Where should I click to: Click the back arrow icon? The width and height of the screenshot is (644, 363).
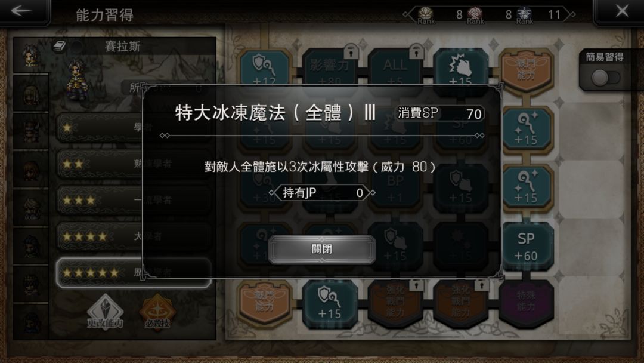click(x=21, y=11)
